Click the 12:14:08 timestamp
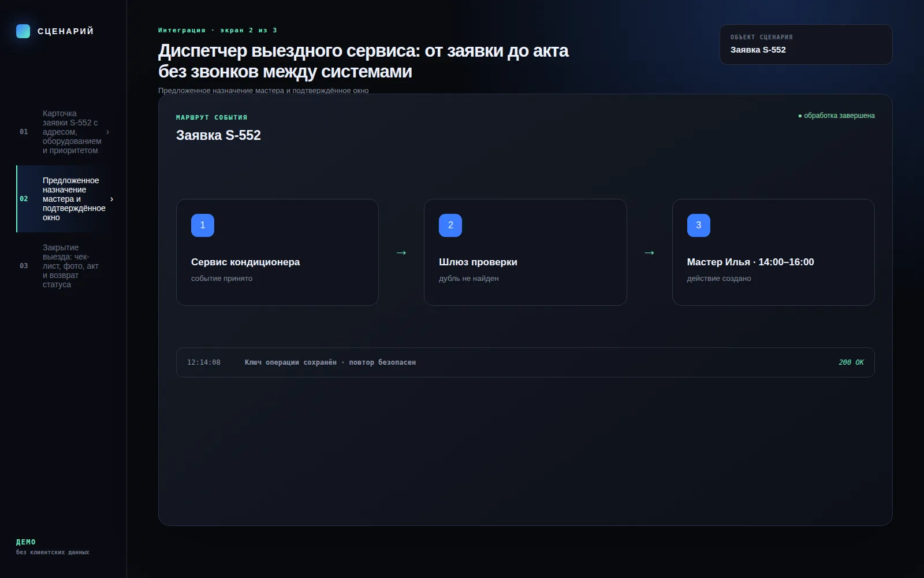Viewport: 924px width, 578px height. click(204, 362)
